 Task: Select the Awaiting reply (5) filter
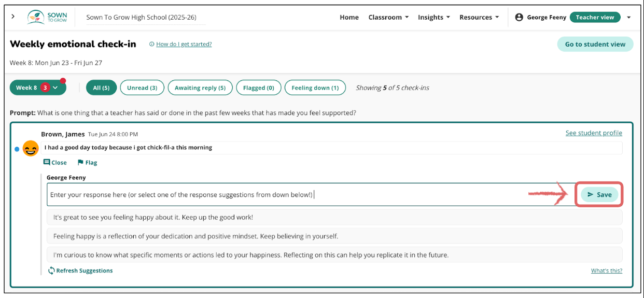pos(200,88)
